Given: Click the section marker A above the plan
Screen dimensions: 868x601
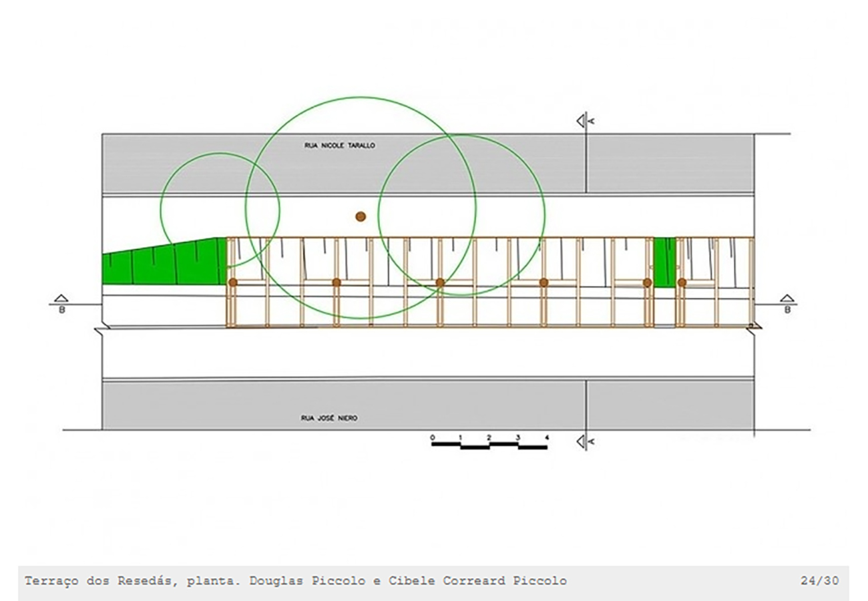Looking at the screenshot, I should 586,121.
